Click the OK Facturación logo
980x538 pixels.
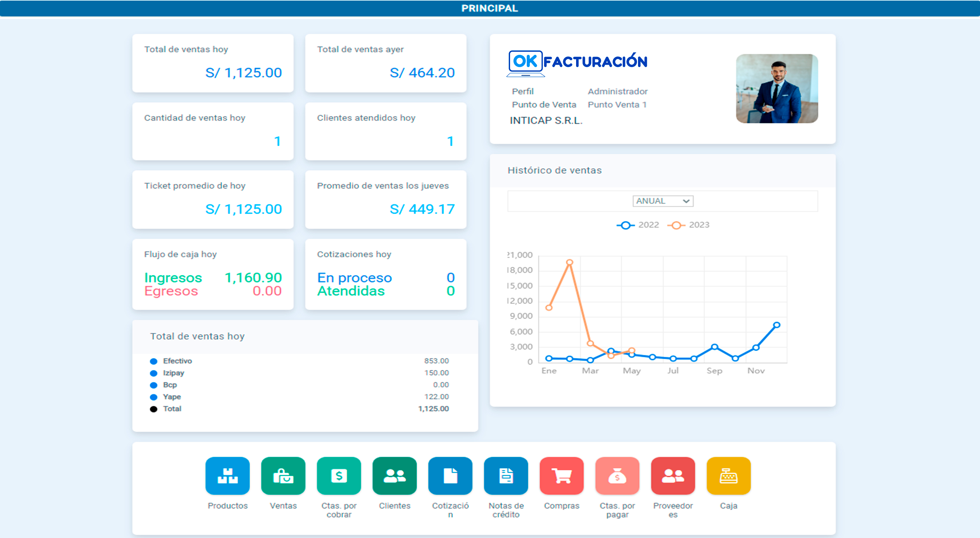(x=577, y=62)
